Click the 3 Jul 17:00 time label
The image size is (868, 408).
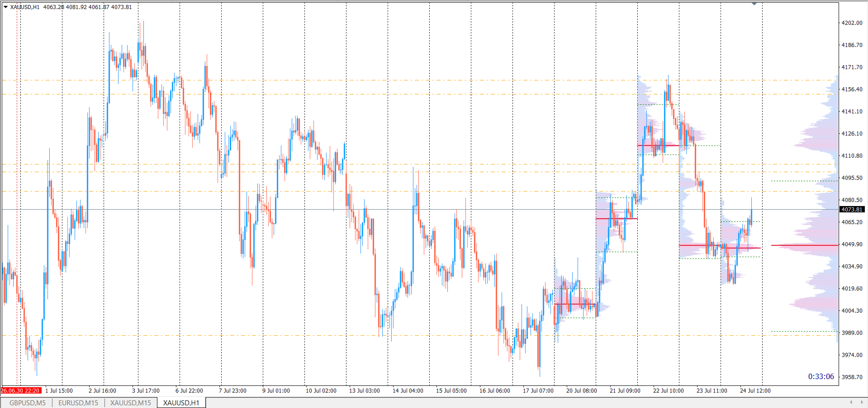146,391
